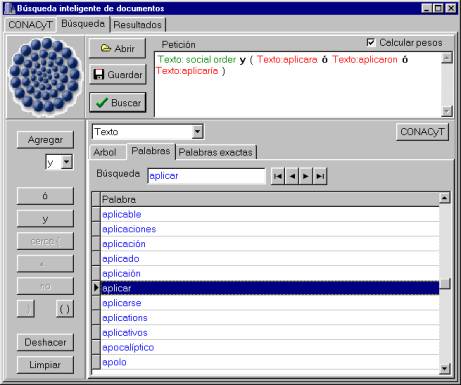
Task: Click word list scrollbar down arrow
Action: 444,368
